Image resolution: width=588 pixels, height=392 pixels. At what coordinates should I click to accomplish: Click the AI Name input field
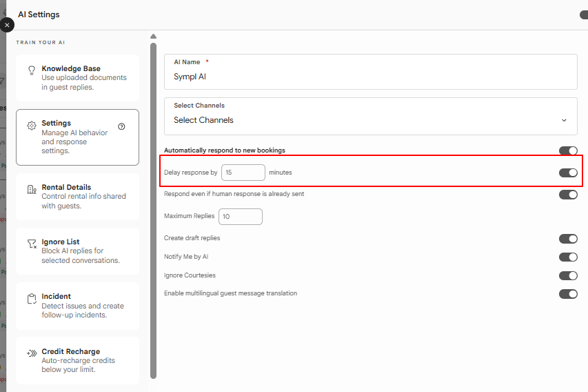[370, 72]
